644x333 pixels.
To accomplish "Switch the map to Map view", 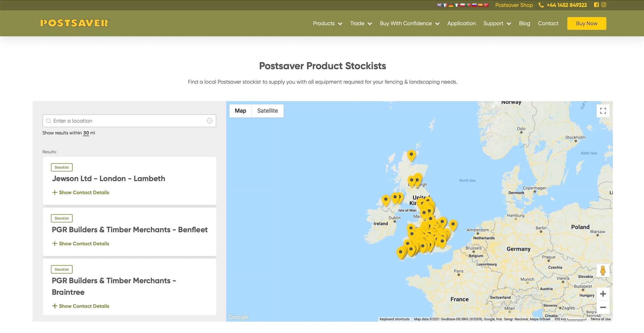I will coord(240,111).
